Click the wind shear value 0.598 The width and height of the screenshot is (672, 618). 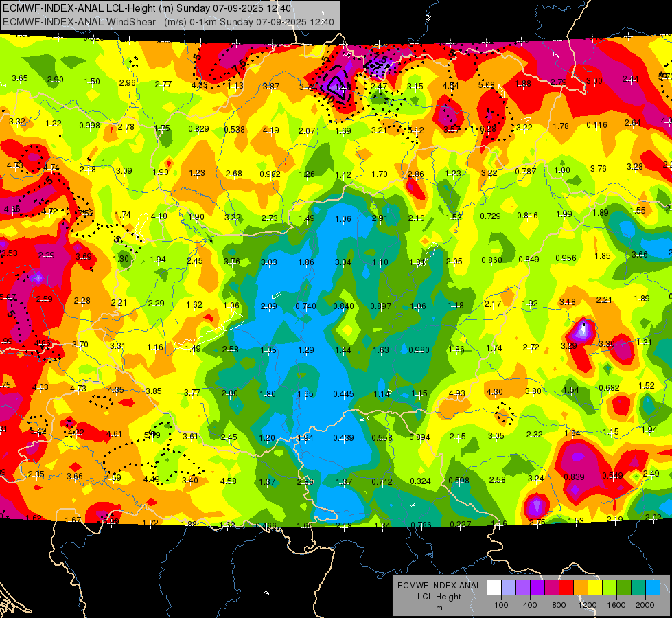[x=459, y=481]
